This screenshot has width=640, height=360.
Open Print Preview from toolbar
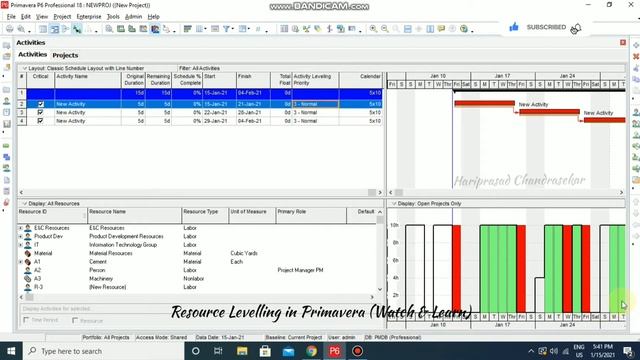tap(20, 29)
